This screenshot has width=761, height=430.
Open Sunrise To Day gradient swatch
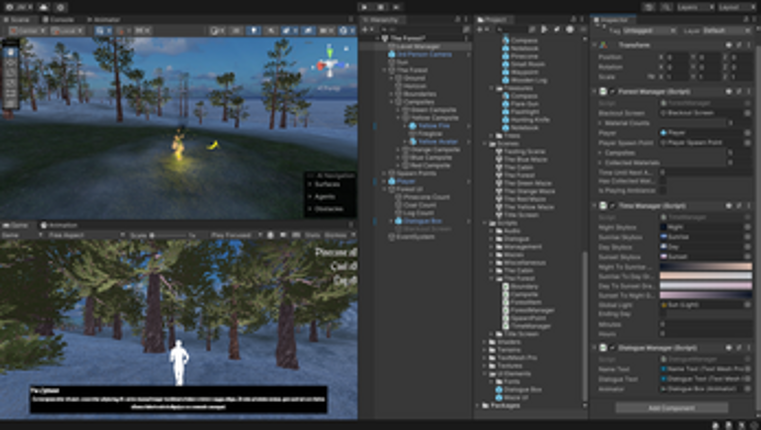(706, 276)
